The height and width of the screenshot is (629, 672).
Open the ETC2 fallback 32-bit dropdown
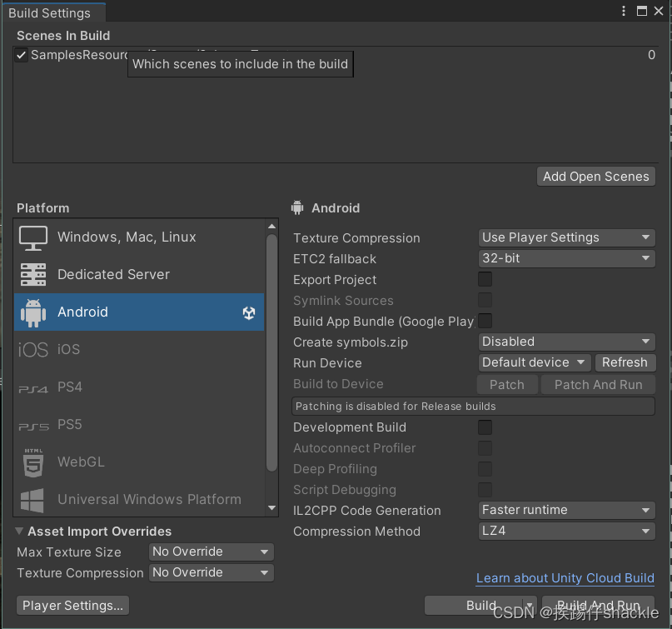(566, 258)
